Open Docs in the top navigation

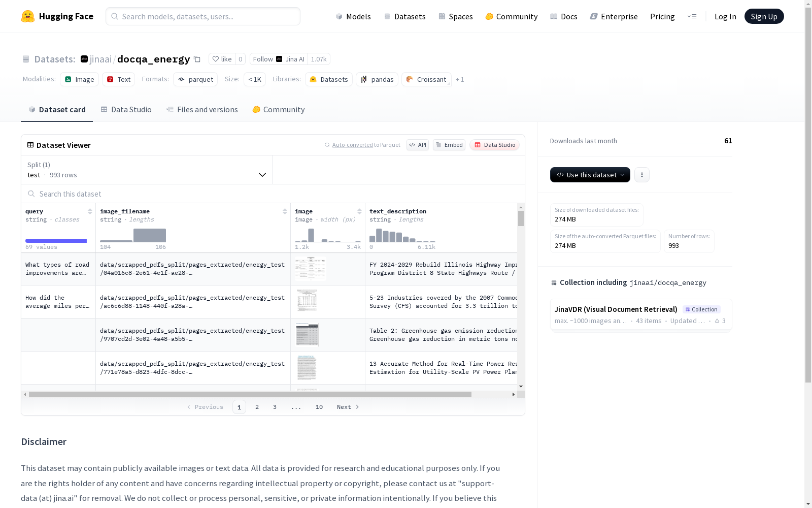[564, 16]
